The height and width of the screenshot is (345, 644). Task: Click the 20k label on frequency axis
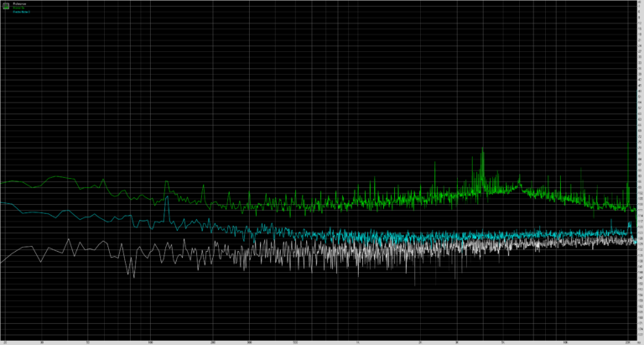tap(627, 342)
